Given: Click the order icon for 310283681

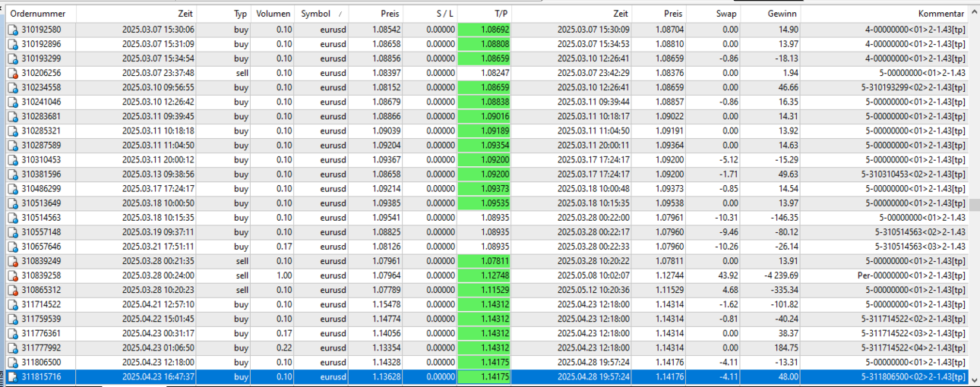Looking at the screenshot, I should 13,116.
